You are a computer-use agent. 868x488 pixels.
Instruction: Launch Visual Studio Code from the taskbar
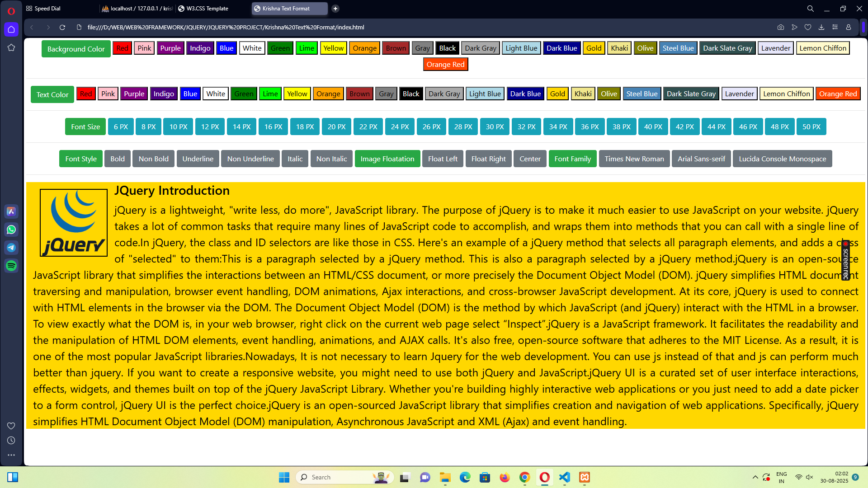(565, 477)
